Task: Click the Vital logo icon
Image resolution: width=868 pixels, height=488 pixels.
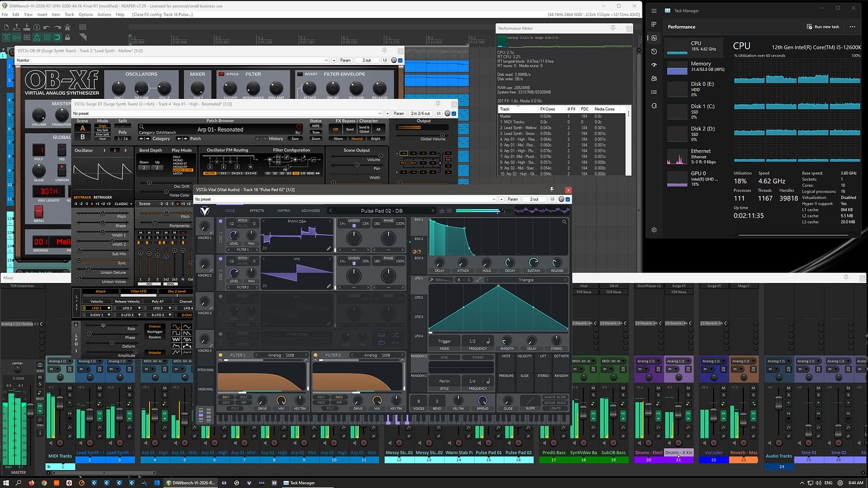Action: pyautogui.click(x=204, y=210)
